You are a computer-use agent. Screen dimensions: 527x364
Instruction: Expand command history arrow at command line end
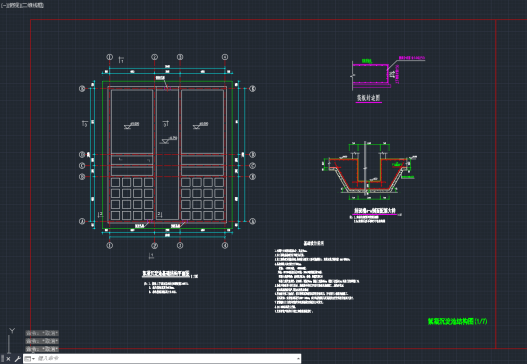[x=298, y=359]
